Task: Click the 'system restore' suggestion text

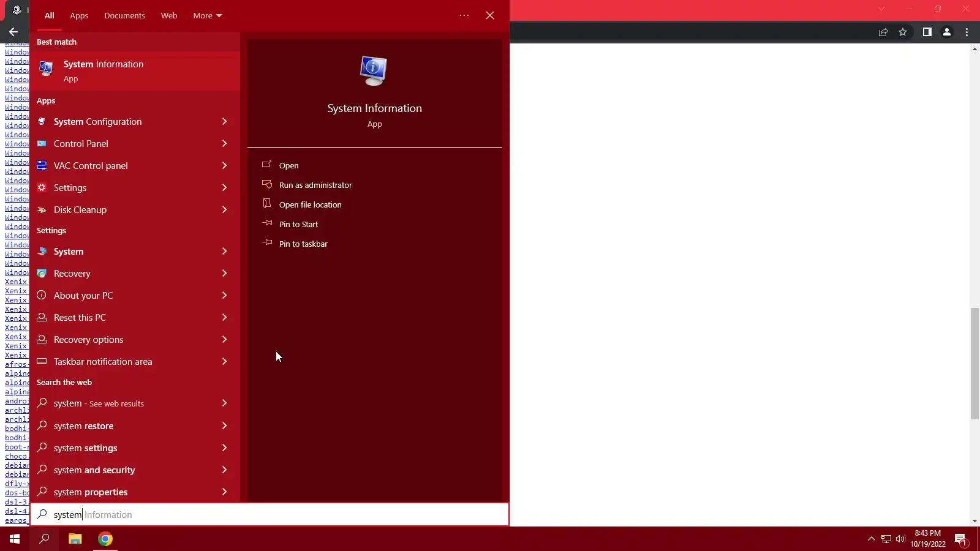Action: (83, 425)
